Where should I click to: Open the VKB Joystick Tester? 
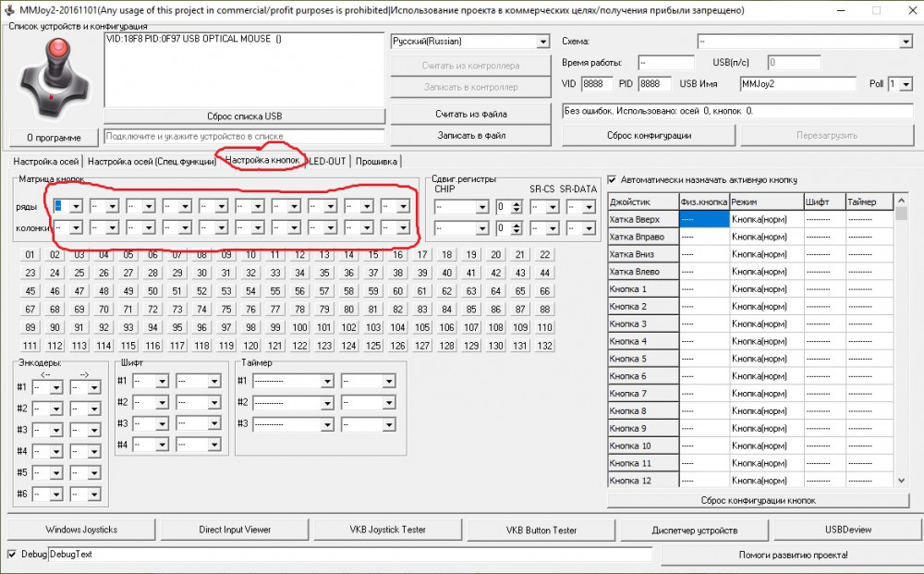click(388, 530)
